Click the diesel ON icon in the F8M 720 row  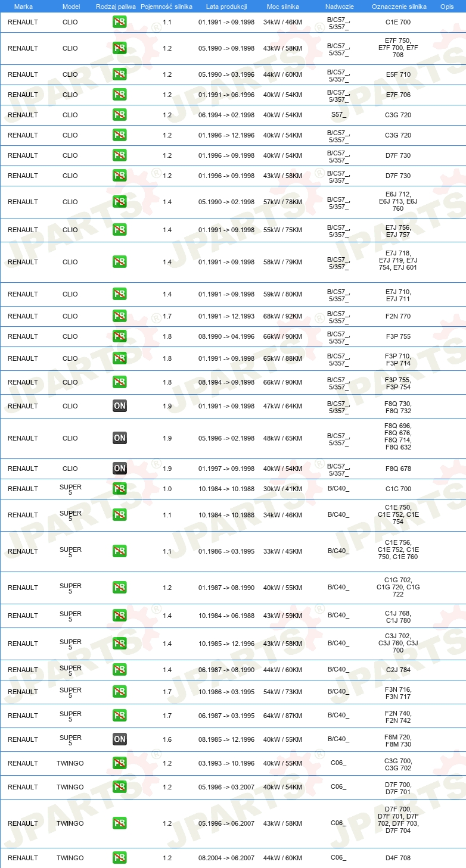(x=120, y=739)
